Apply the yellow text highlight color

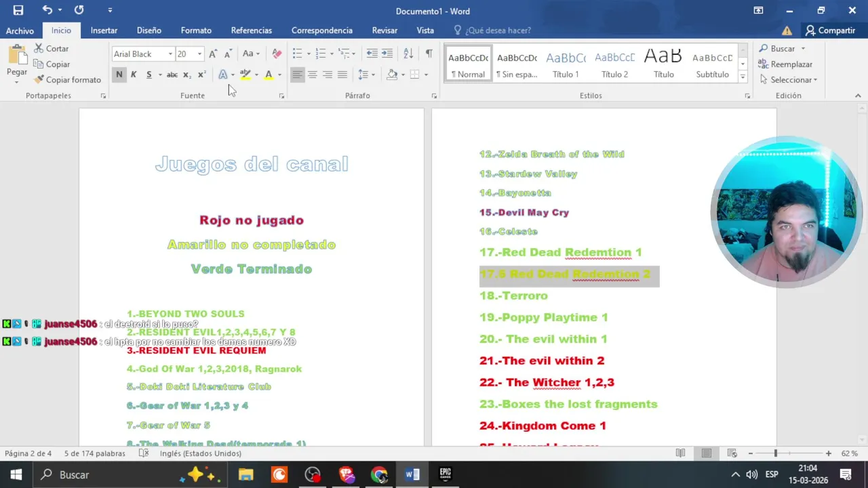(x=245, y=75)
